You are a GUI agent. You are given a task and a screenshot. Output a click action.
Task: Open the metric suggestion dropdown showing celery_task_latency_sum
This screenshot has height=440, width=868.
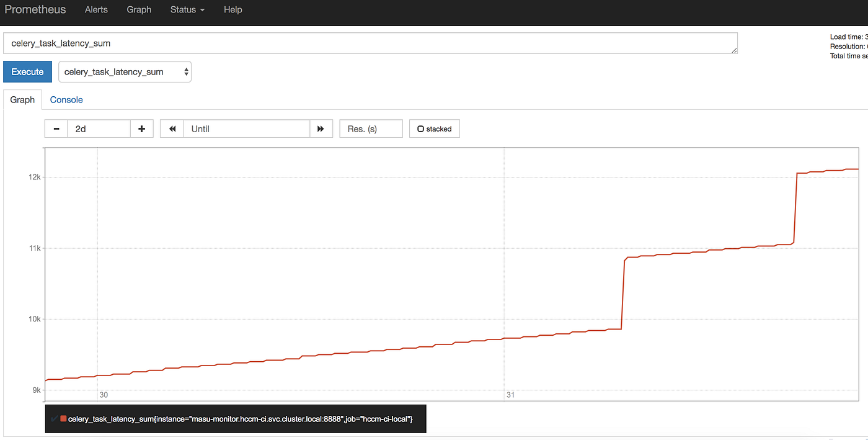[x=124, y=71]
